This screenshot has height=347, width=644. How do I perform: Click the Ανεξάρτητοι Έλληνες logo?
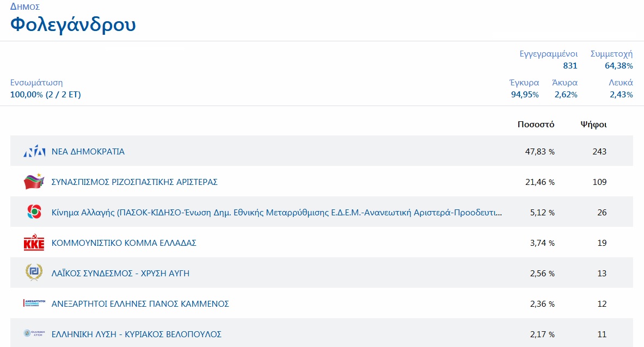pyautogui.click(x=34, y=303)
